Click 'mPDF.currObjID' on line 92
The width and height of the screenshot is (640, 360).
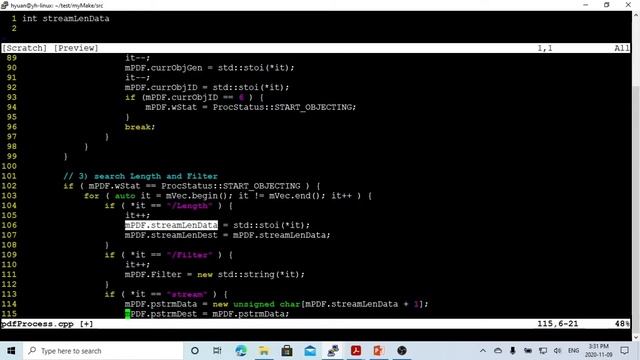[x=161, y=87]
